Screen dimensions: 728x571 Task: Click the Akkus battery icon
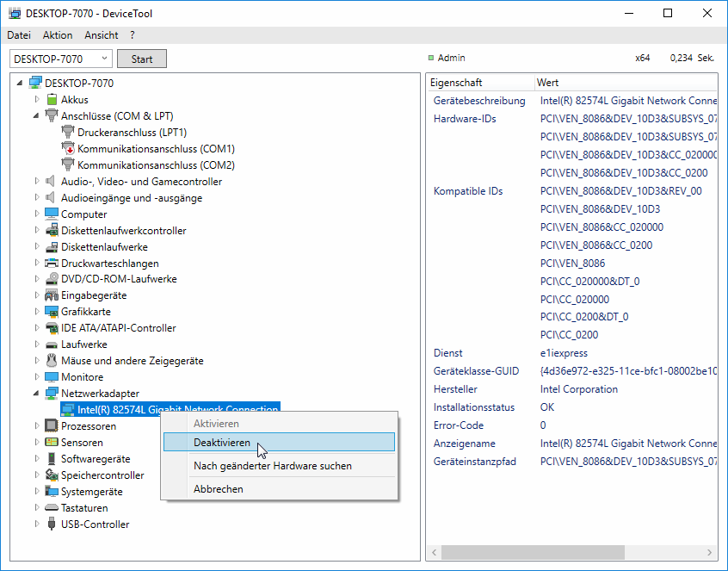[x=52, y=100]
